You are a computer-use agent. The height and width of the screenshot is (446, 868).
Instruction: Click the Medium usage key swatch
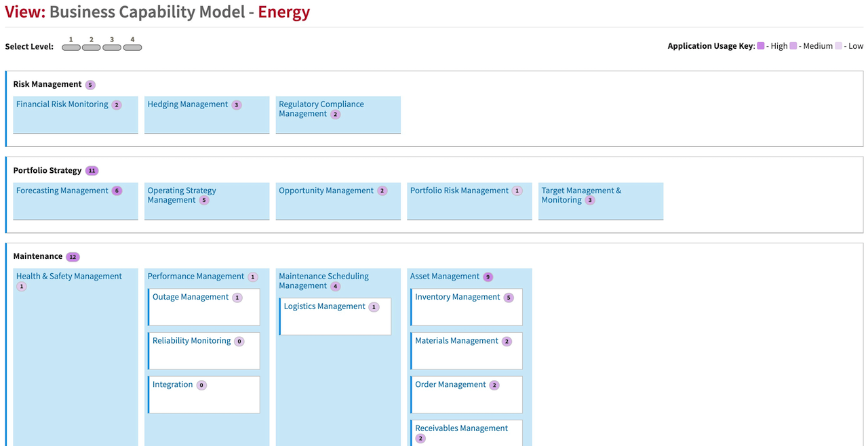coord(793,46)
